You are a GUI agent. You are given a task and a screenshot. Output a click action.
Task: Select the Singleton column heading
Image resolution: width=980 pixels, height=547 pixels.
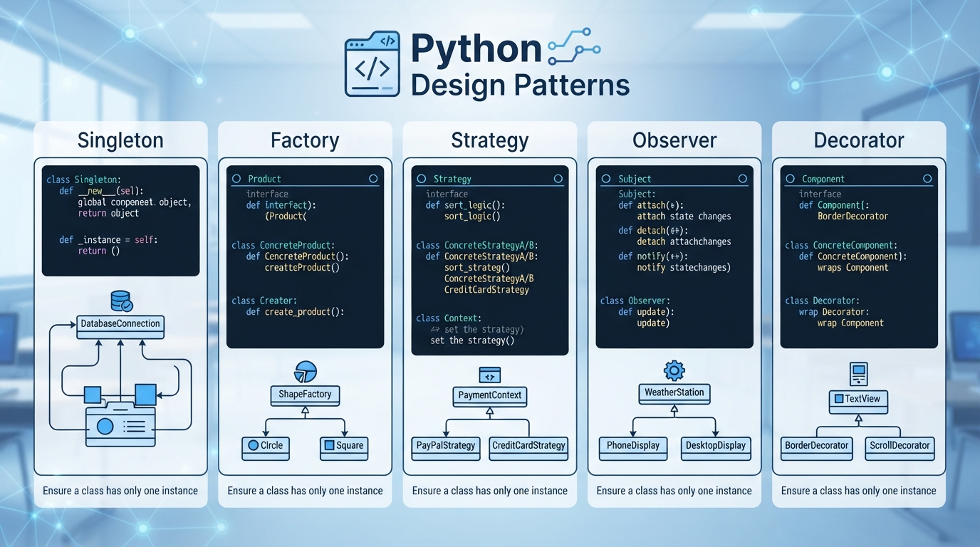point(120,140)
